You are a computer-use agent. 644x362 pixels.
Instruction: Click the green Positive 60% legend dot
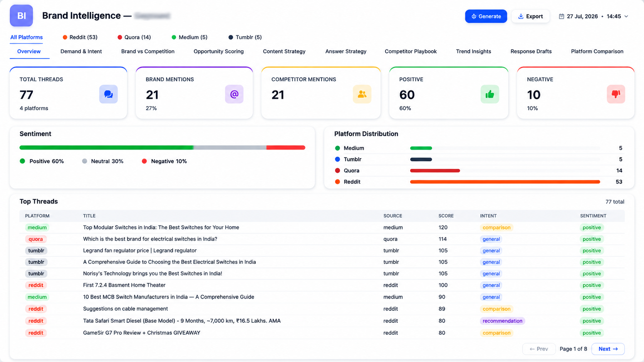(x=22, y=161)
